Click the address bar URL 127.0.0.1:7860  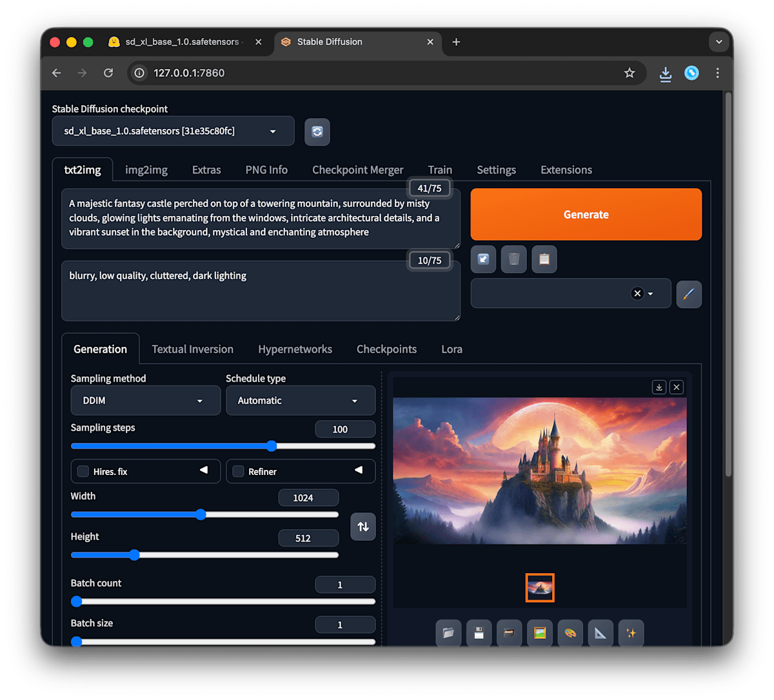(x=189, y=73)
